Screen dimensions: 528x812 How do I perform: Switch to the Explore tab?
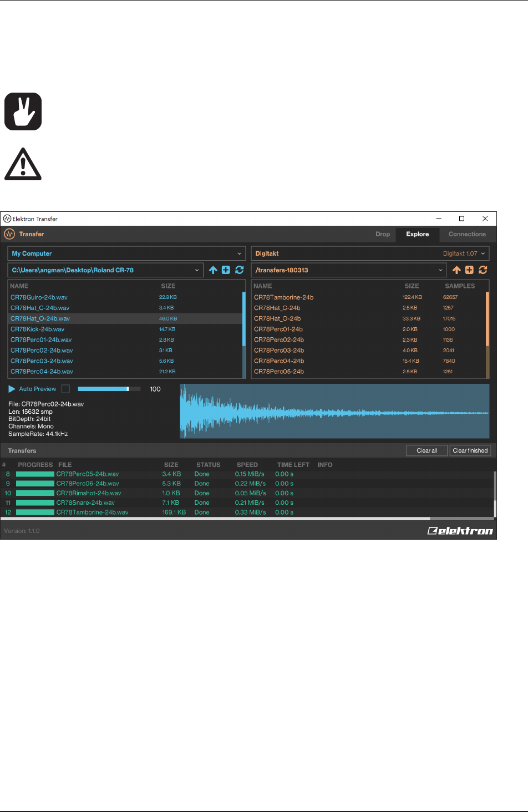click(418, 234)
